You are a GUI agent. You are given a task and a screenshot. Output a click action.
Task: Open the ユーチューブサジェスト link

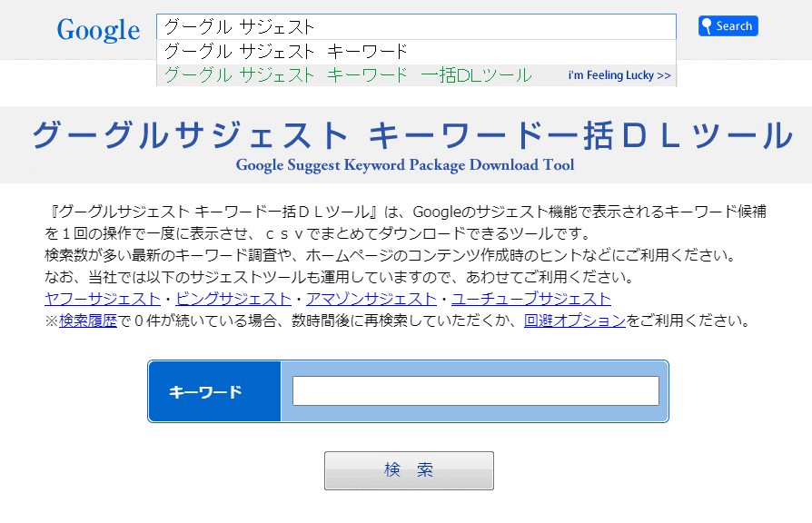point(531,299)
